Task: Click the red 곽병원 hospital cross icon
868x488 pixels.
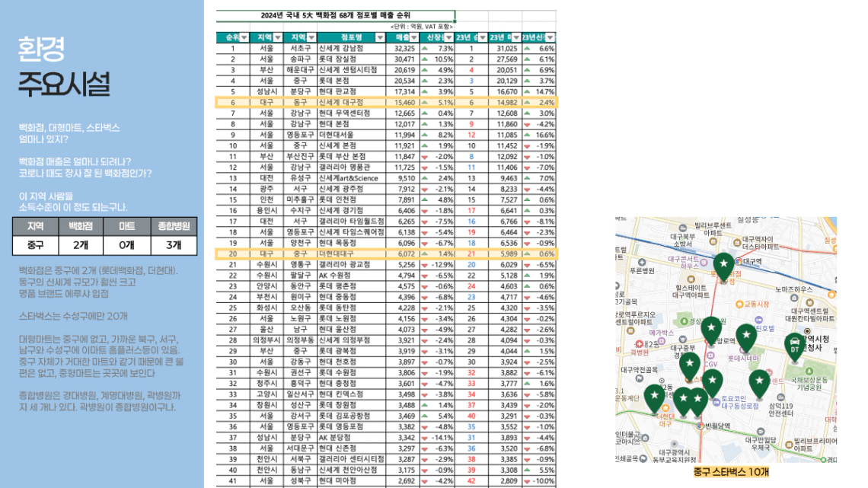Action: (x=640, y=344)
